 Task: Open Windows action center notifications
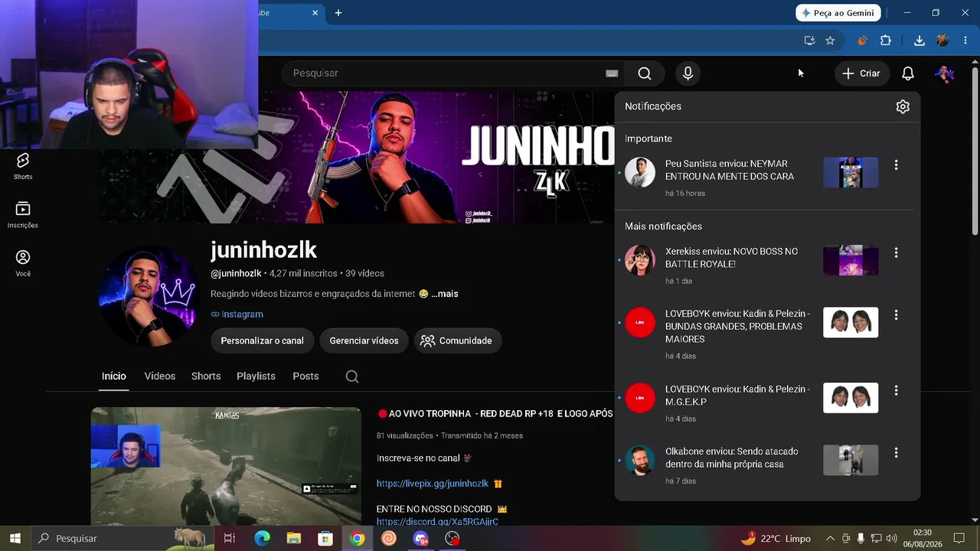coord(959,539)
